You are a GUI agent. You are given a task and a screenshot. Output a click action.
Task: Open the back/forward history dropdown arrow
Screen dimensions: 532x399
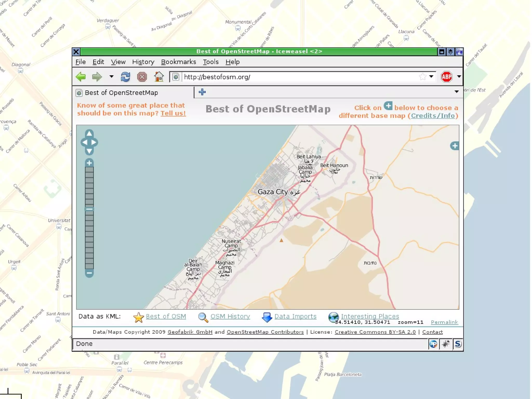point(111,77)
